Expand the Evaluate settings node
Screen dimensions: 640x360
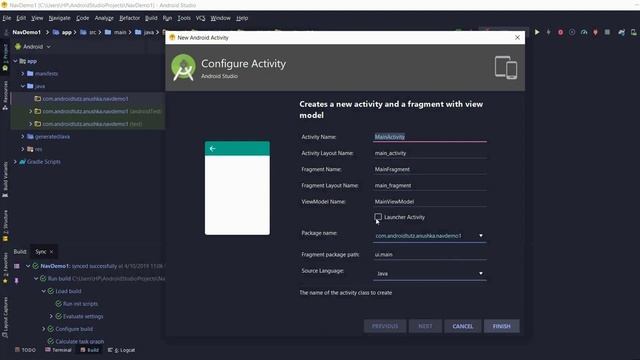(51, 316)
